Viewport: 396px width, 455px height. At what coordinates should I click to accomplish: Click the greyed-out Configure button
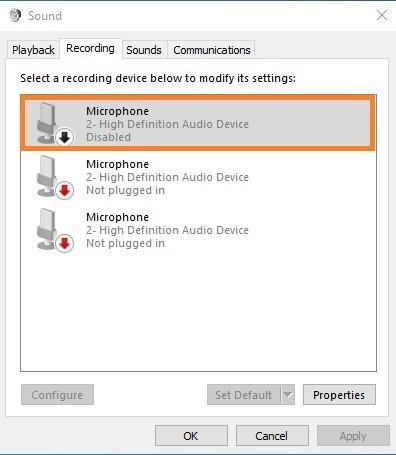pyautogui.click(x=57, y=395)
